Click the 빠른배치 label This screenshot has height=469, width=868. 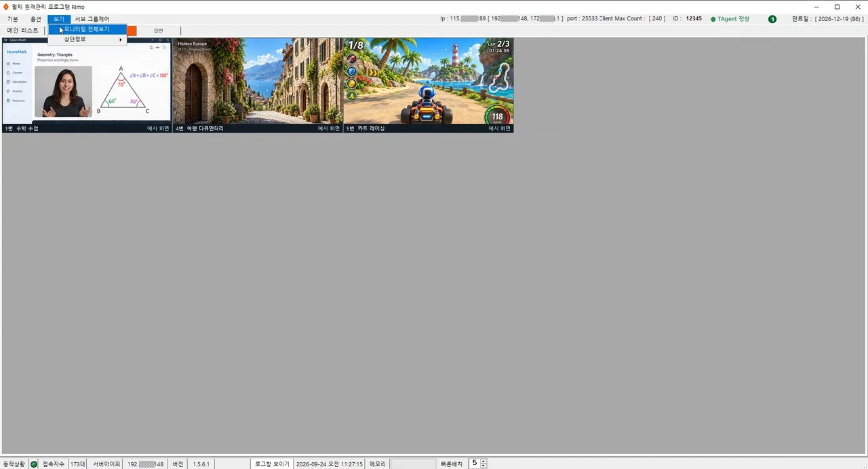(x=452, y=464)
